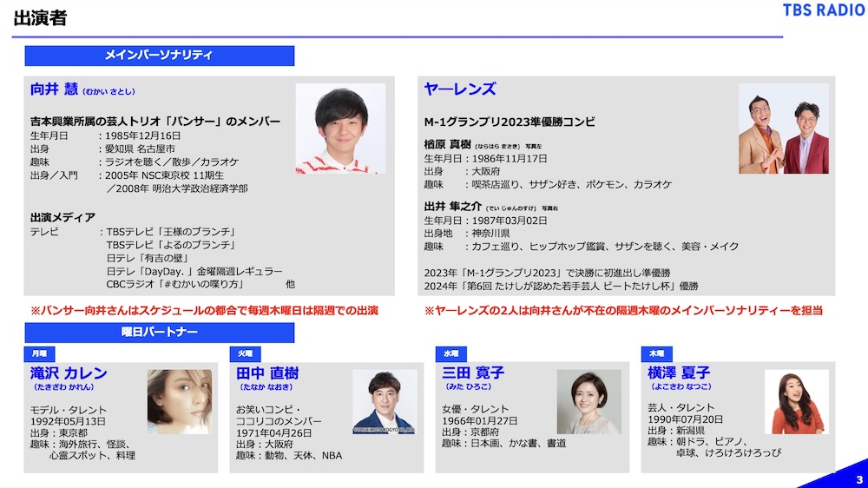The width and height of the screenshot is (868, 488).
Task: Select the 曜日パートナー blue banner
Action: tap(159, 333)
